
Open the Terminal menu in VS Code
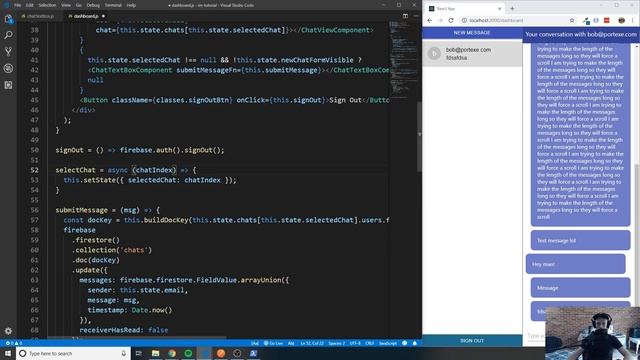(x=113, y=5)
